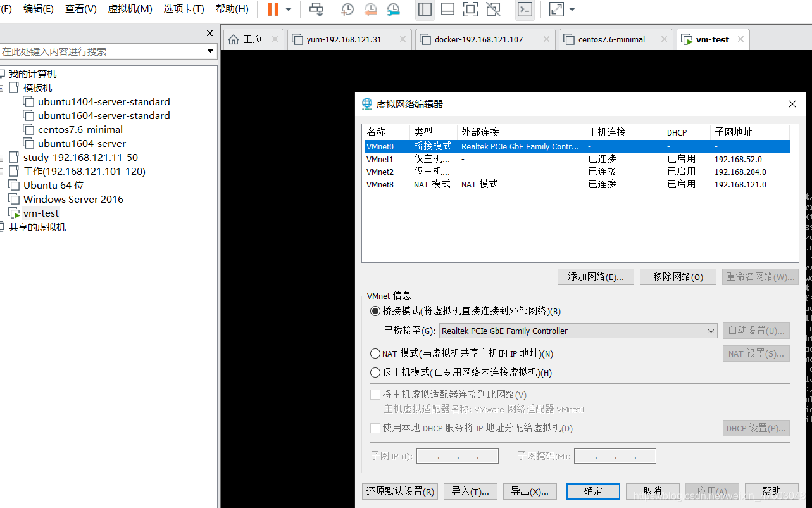The height and width of the screenshot is (508, 812).
Task: Open the power options dropdown arrow beside pause
Action: tap(289, 10)
